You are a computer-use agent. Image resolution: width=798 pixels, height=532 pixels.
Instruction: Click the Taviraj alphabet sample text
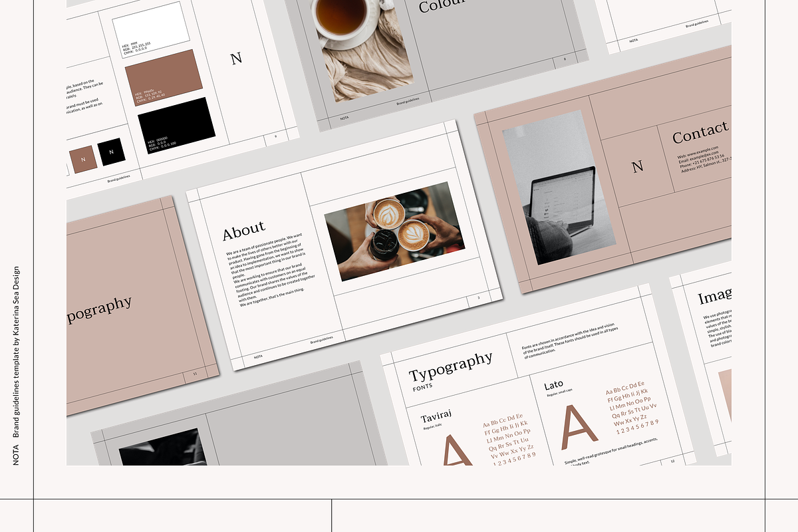coord(509,440)
